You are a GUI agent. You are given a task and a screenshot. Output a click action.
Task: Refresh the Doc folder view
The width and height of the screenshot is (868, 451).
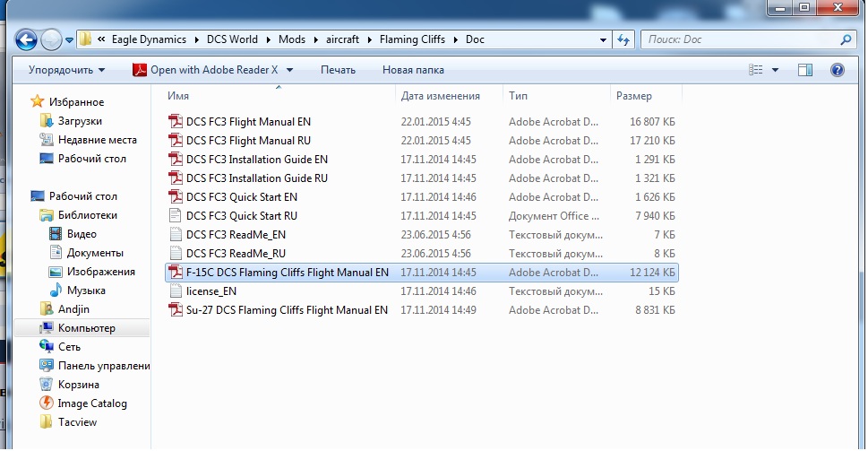coord(623,39)
